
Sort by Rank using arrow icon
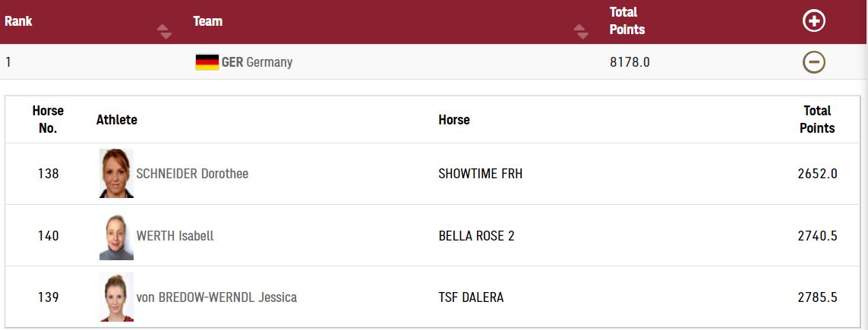point(164,32)
